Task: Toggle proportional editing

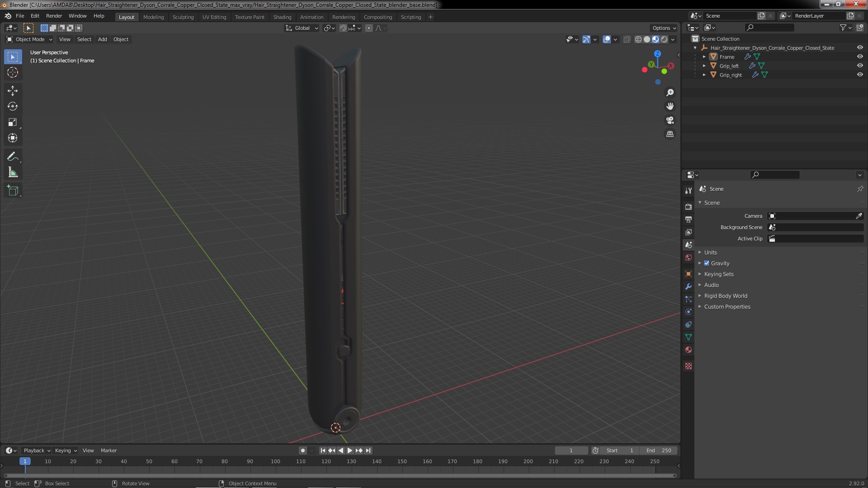Action: tap(369, 28)
